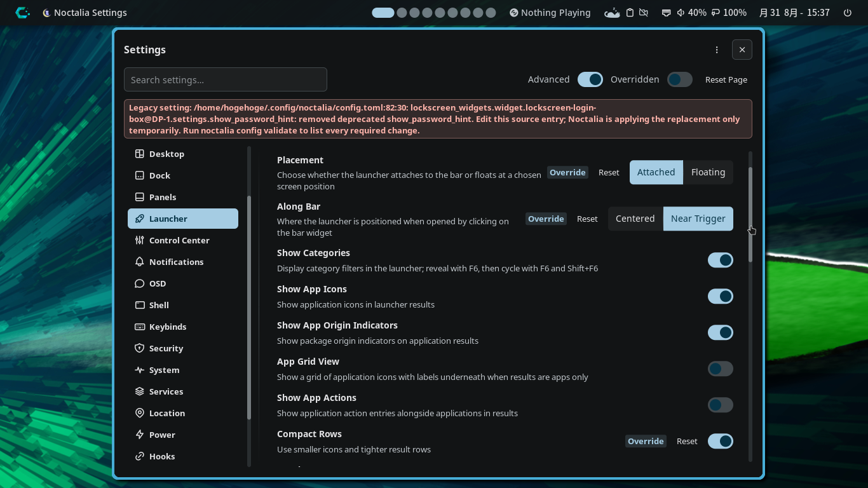Click the Keybinds keyboard icon

140,327
